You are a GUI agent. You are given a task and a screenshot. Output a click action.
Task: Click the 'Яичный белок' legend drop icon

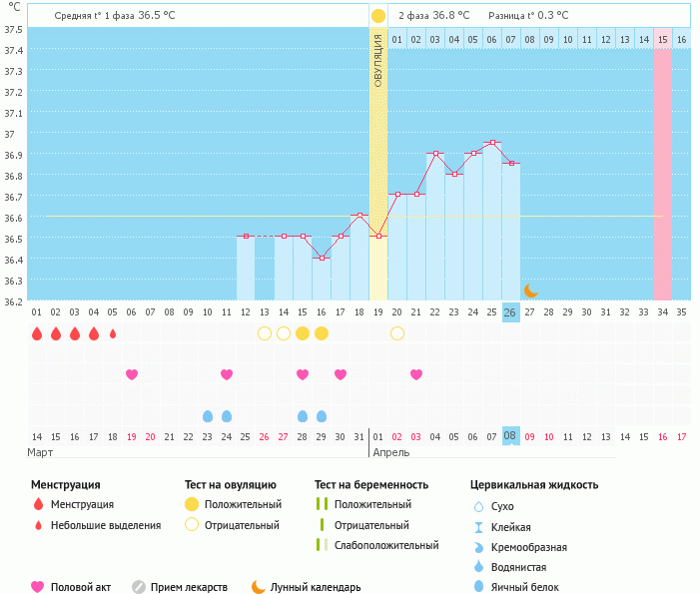(x=479, y=587)
